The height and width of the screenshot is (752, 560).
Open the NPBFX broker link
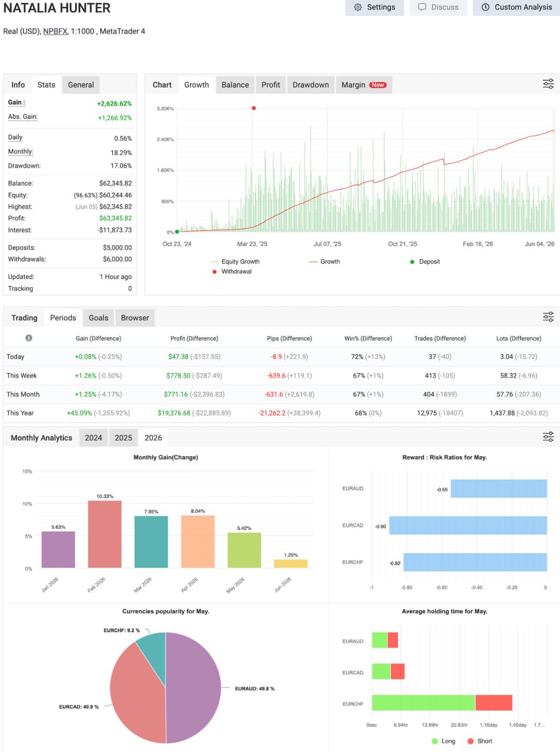point(55,31)
